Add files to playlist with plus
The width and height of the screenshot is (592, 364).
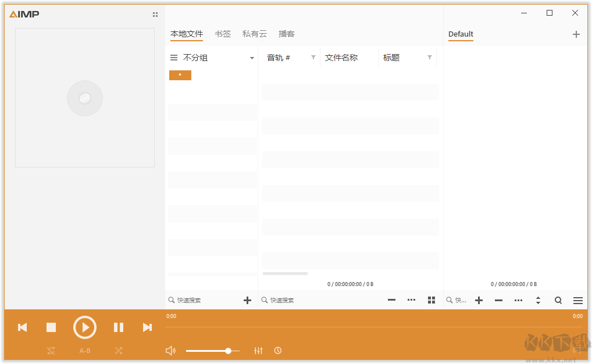pos(479,300)
